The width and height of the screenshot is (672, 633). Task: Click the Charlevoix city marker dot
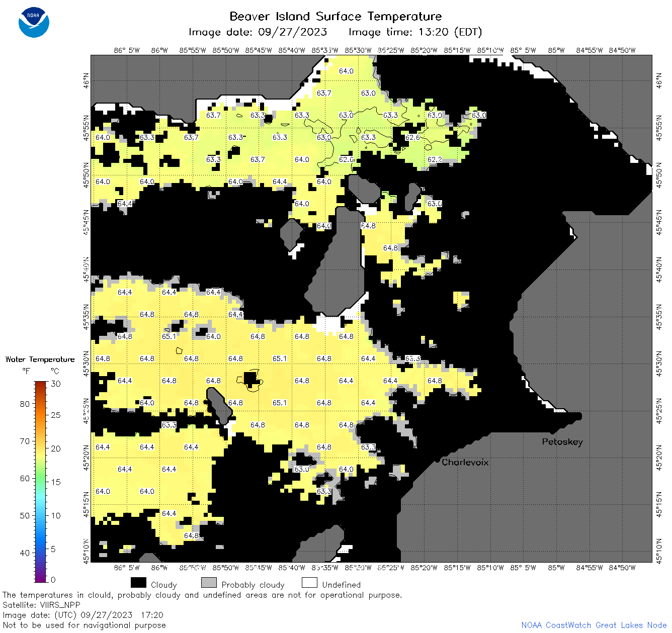[x=437, y=460]
